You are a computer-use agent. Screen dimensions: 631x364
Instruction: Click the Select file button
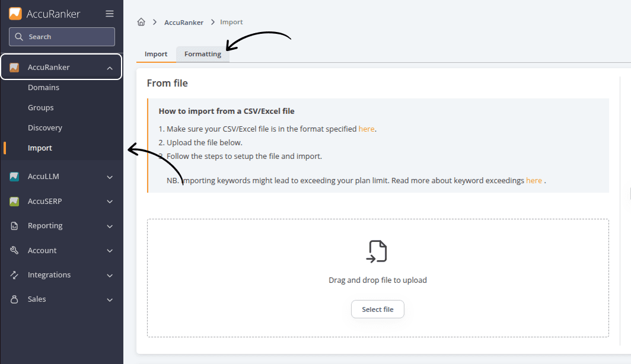pyautogui.click(x=377, y=309)
